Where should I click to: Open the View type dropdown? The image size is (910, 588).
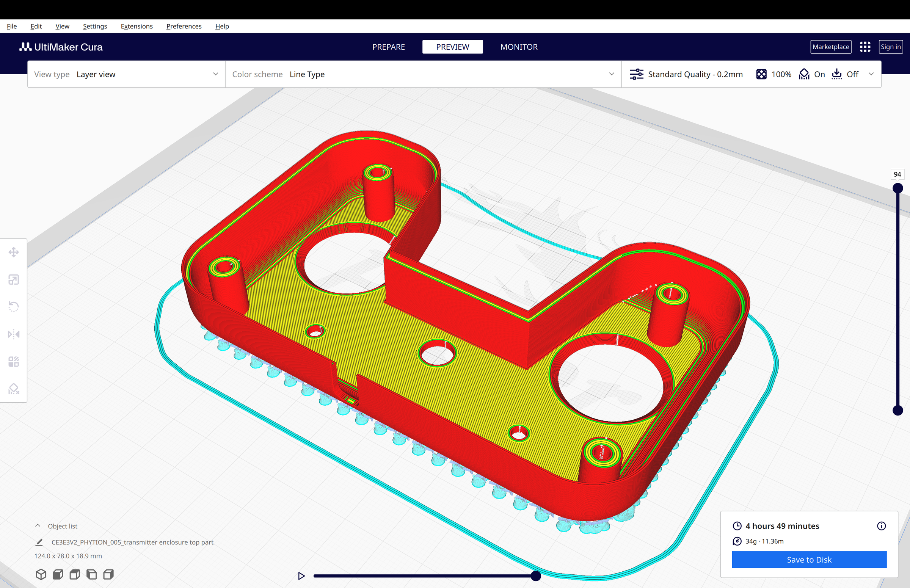[x=126, y=74]
